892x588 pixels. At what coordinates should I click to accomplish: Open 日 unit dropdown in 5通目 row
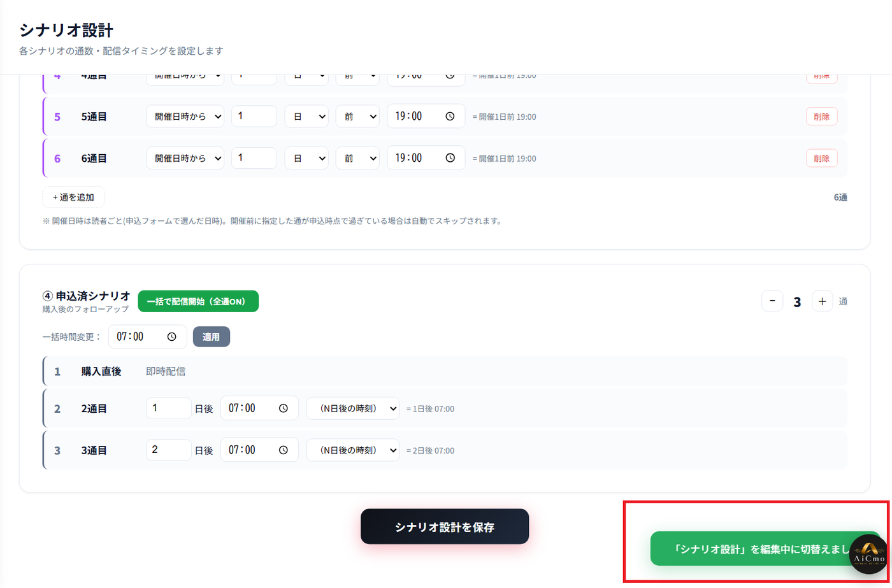[306, 117]
